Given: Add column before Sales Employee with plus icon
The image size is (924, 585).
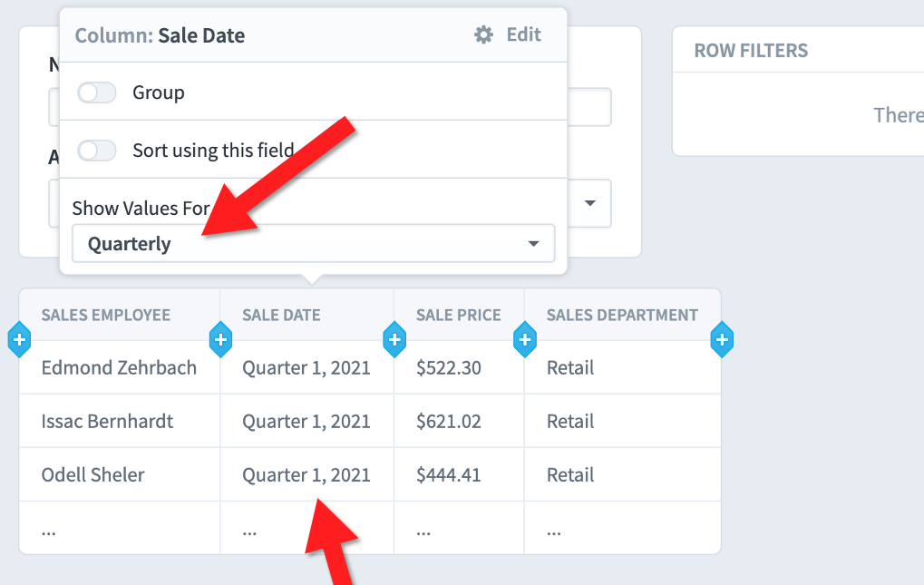Looking at the screenshot, I should (x=19, y=340).
